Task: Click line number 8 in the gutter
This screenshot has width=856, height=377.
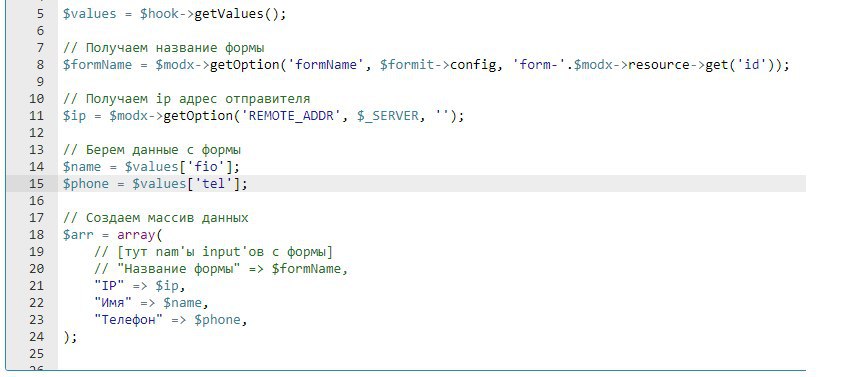Action: 40,64
